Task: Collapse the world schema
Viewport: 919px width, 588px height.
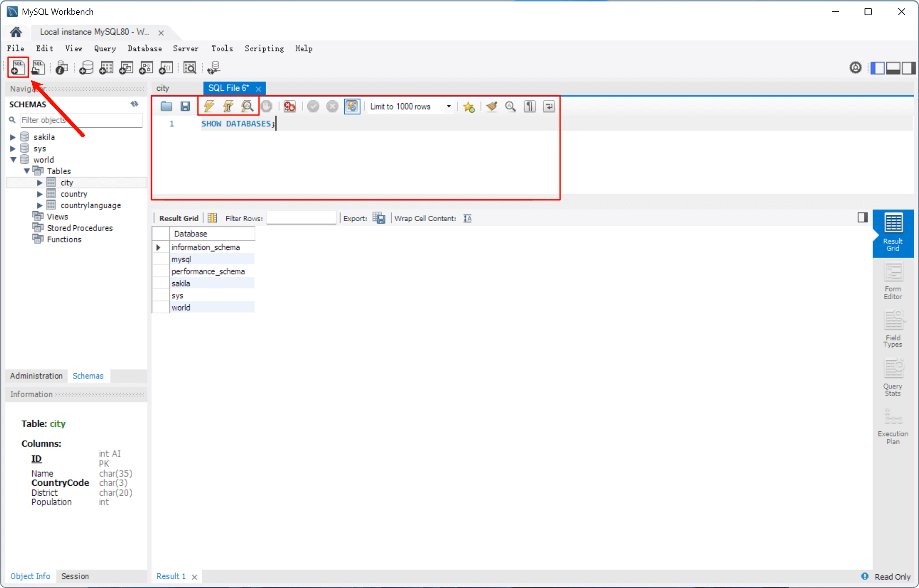Action: (13, 160)
